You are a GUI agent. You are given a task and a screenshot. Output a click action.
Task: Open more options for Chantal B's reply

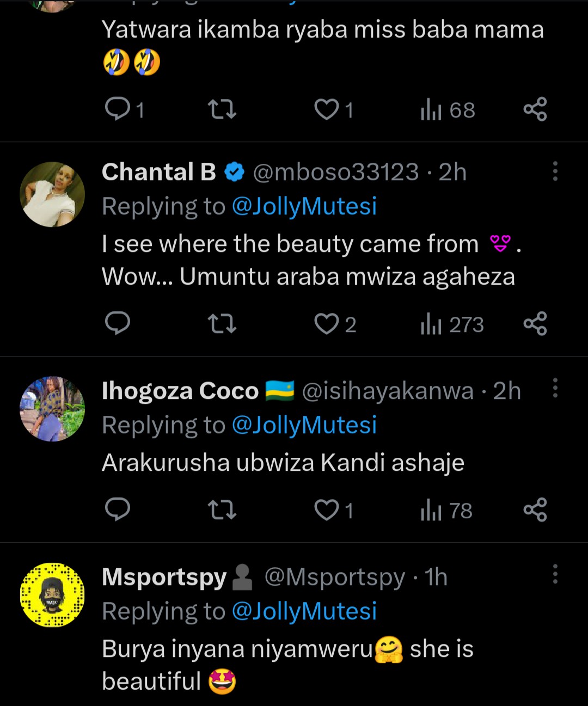click(555, 171)
